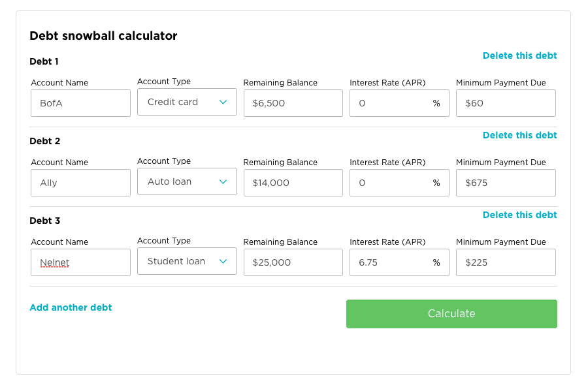This screenshot has height=389, width=588.
Task: Click the Debt 3 heading
Action: coord(44,221)
